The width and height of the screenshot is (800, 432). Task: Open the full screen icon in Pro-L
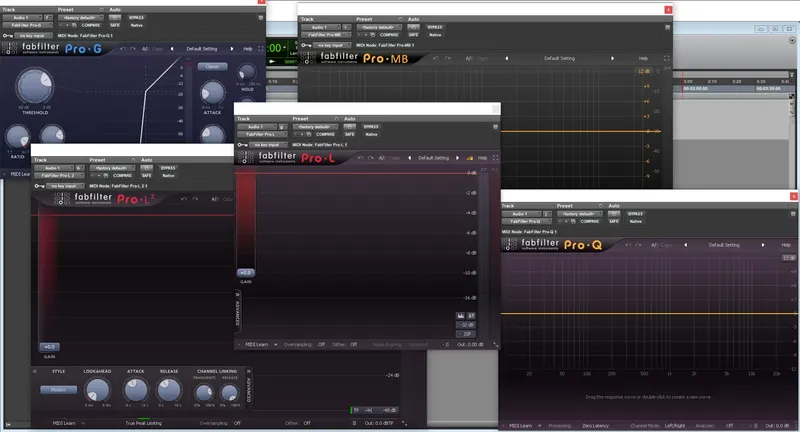[x=495, y=158]
